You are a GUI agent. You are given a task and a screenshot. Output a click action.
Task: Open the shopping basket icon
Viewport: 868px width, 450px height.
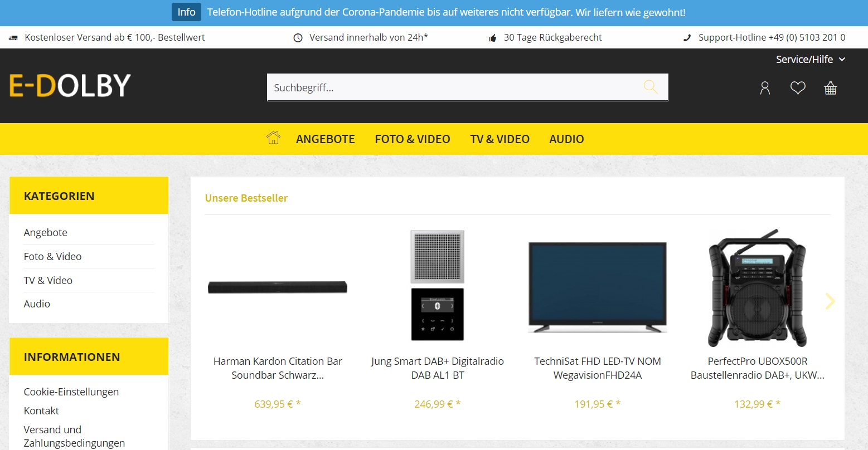pos(831,88)
